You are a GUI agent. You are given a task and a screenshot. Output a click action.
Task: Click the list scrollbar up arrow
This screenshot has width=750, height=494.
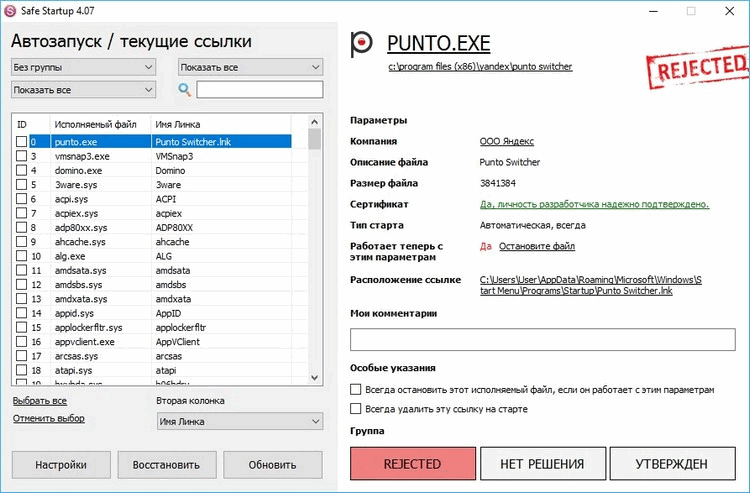(x=314, y=122)
